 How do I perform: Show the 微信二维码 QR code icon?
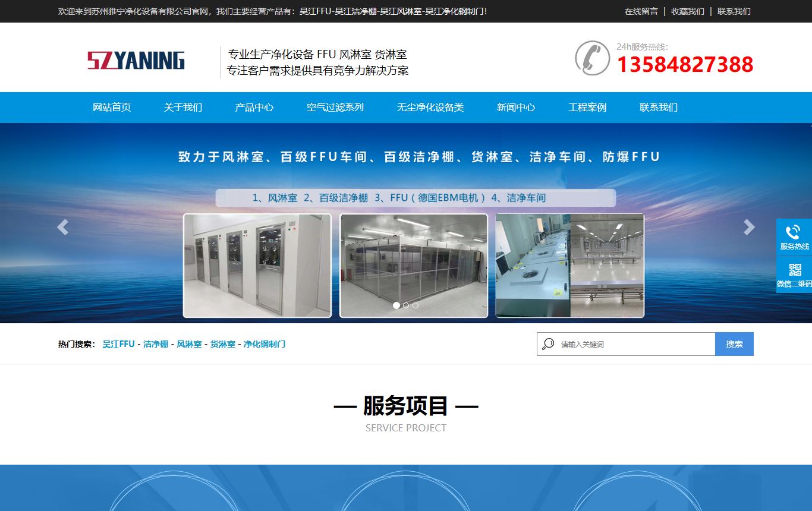[795, 270]
